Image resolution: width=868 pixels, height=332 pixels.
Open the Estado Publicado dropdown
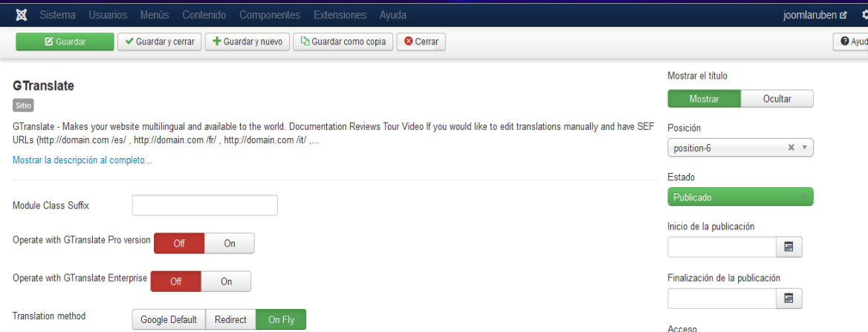pyautogui.click(x=739, y=197)
